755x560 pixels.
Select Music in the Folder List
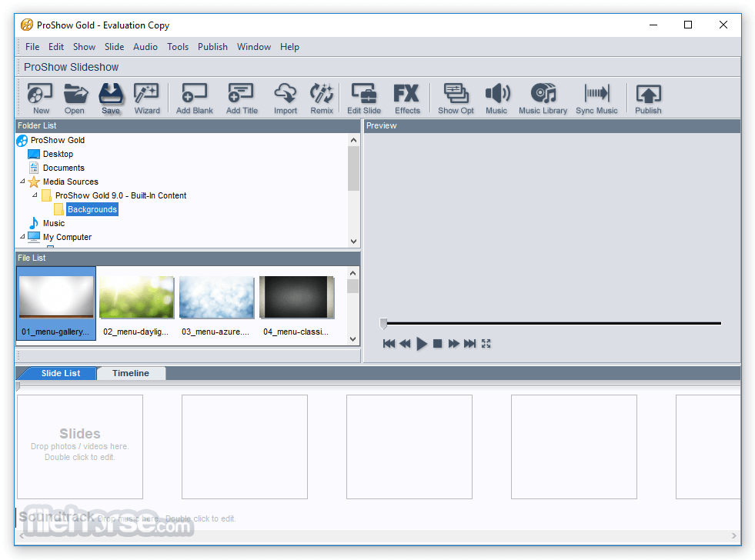click(x=53, y=223)
